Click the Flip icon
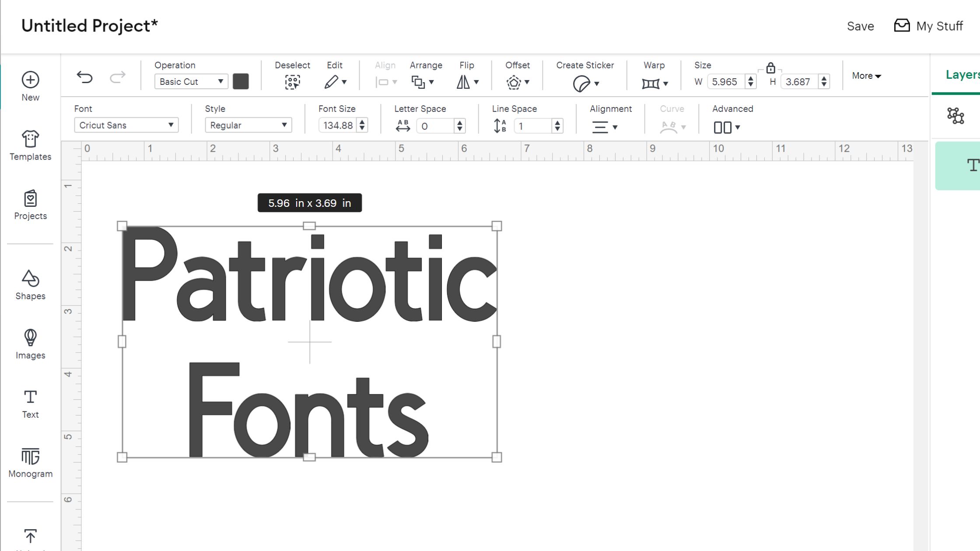Screen dimensions: 980x551 465,81
